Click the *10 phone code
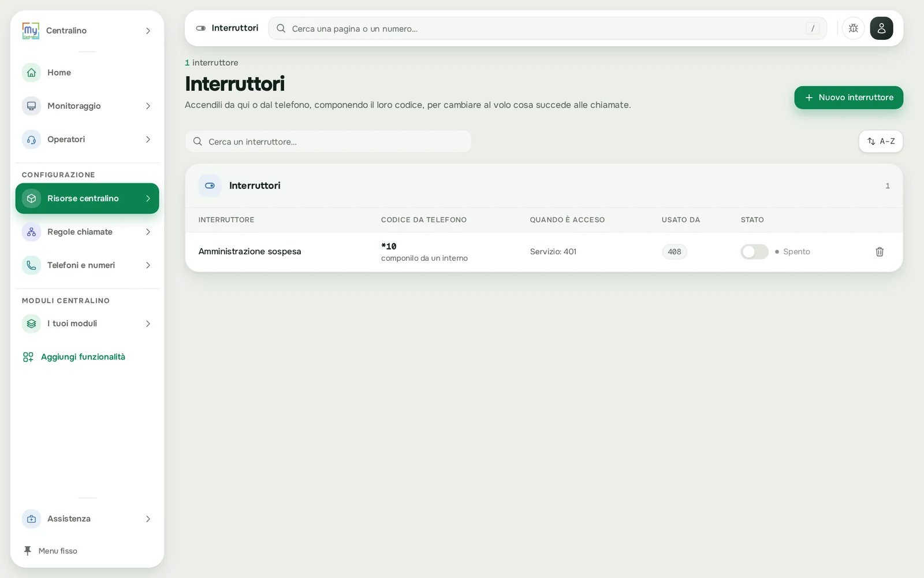 [389, 246]
